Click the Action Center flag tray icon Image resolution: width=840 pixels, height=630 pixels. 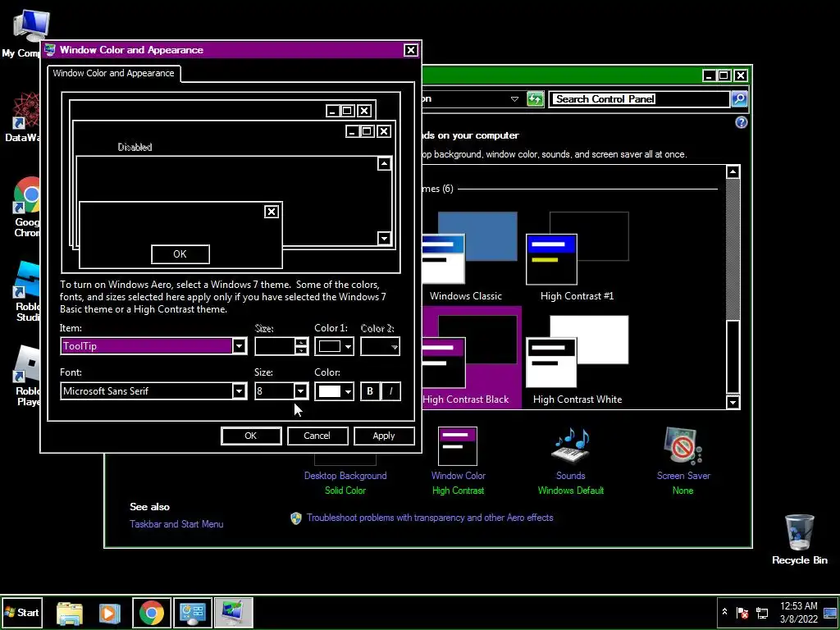[x=742, y=612]
